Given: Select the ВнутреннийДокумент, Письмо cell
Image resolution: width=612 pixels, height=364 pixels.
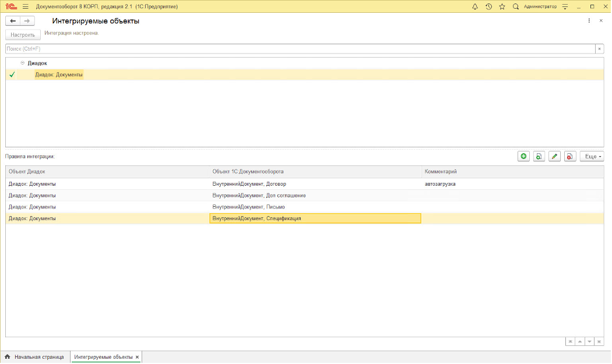Looking at the screenshot, I should [x=315, y=207].
